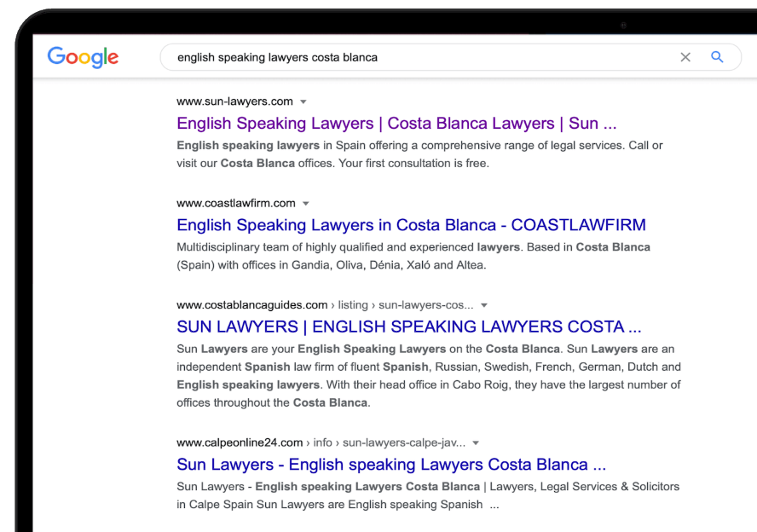Expand the dropdown arrow beside www.sun-lawyers.com
Image resolution: width=757 pixels, height=532 pixels.
(x=303, y=101)
